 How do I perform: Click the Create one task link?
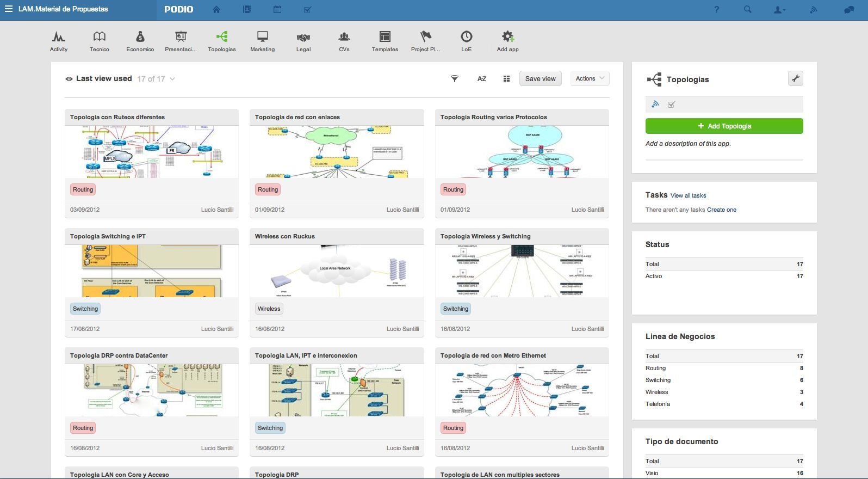(722, 210)
